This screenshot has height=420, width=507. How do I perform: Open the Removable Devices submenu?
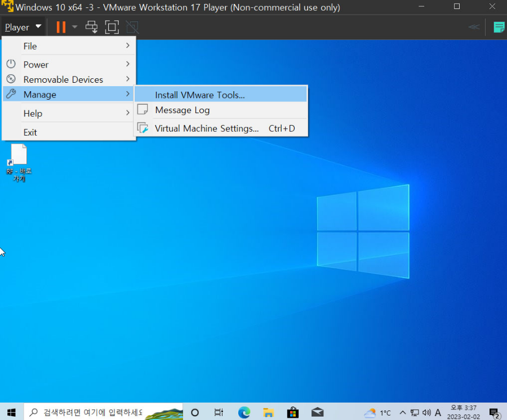[x=69, y=79]
